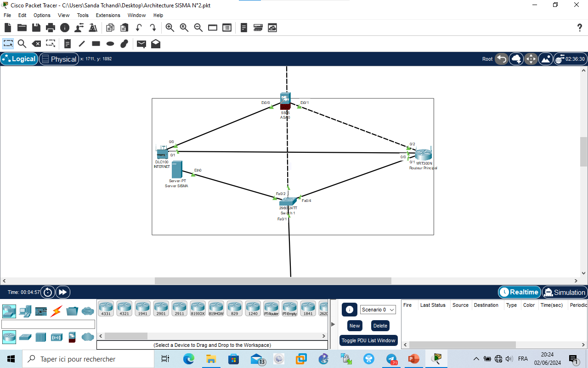Open a file with the folder icon
This screenshot has height=368, width=588.
click(x=22, y=28)
